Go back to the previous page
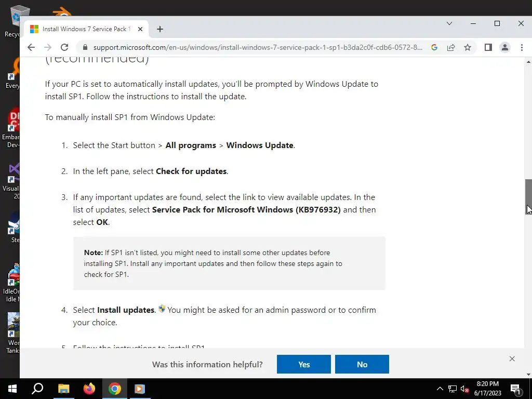Viewport: 532px width, 399px height. click(x=31, y=47)
